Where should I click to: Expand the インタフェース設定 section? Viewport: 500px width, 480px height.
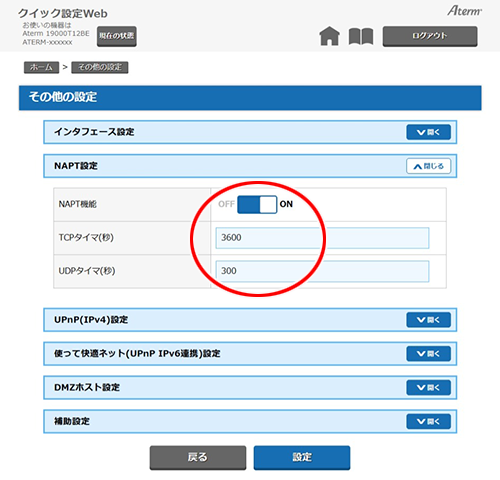(428, 132)
